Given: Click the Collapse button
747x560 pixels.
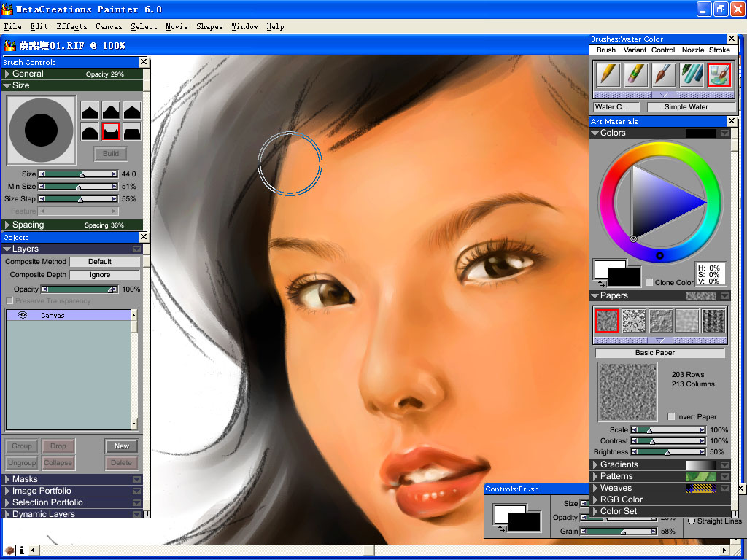Looking at the screenshot, I should point(58,463).
